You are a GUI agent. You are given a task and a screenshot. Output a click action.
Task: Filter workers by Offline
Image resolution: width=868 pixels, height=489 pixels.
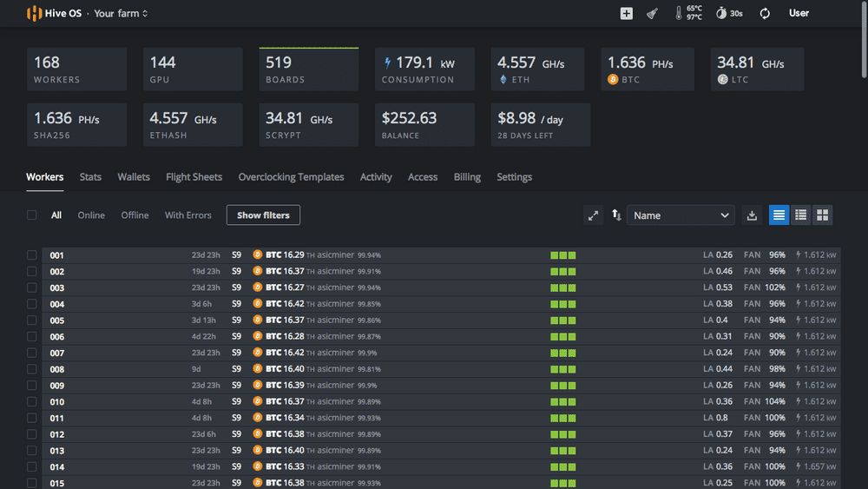tap(135, 215)
